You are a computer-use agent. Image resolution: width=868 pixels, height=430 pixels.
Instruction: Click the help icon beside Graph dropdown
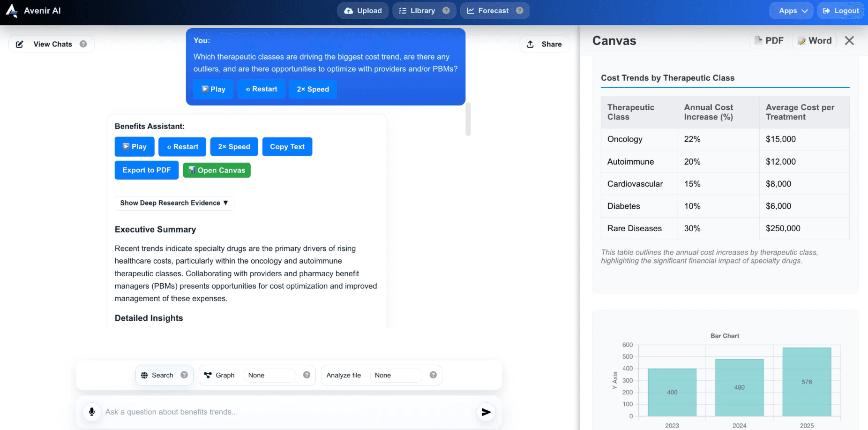307,375
